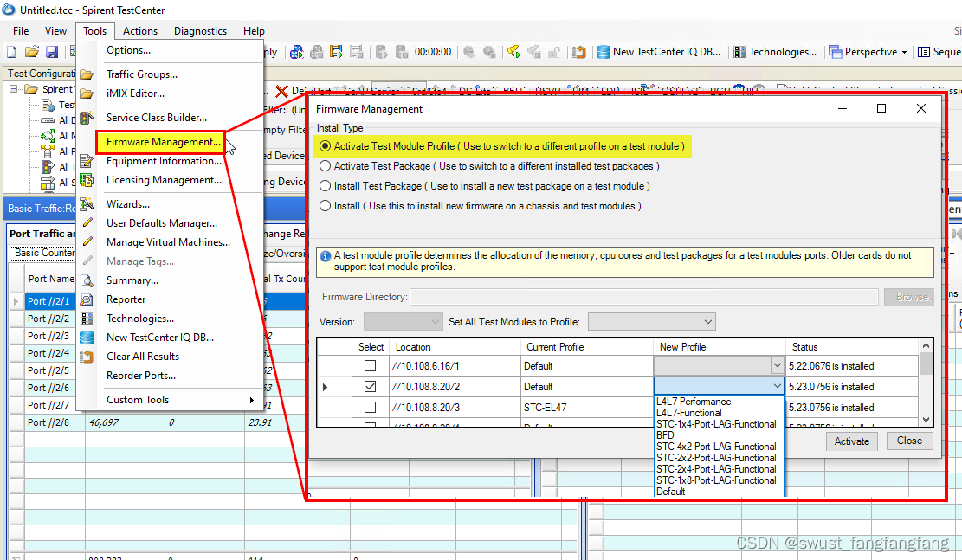
Task: Select Install Test Package radio button
Action: pos(326,186)
